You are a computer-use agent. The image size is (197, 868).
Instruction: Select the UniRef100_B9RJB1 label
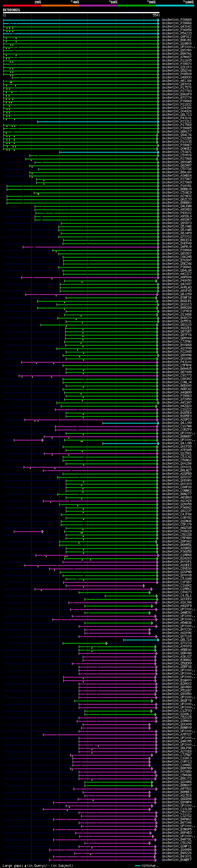177,40
